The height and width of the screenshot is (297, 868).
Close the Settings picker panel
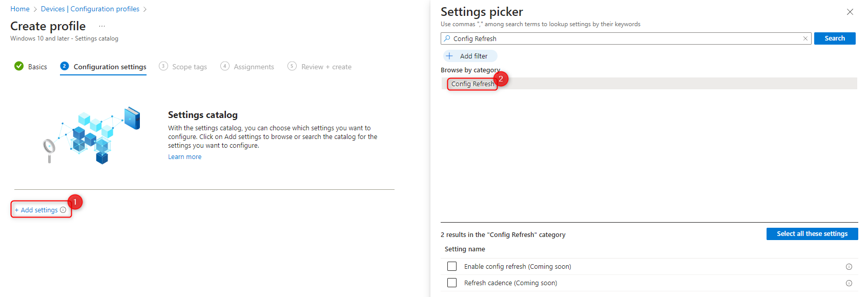850,11
